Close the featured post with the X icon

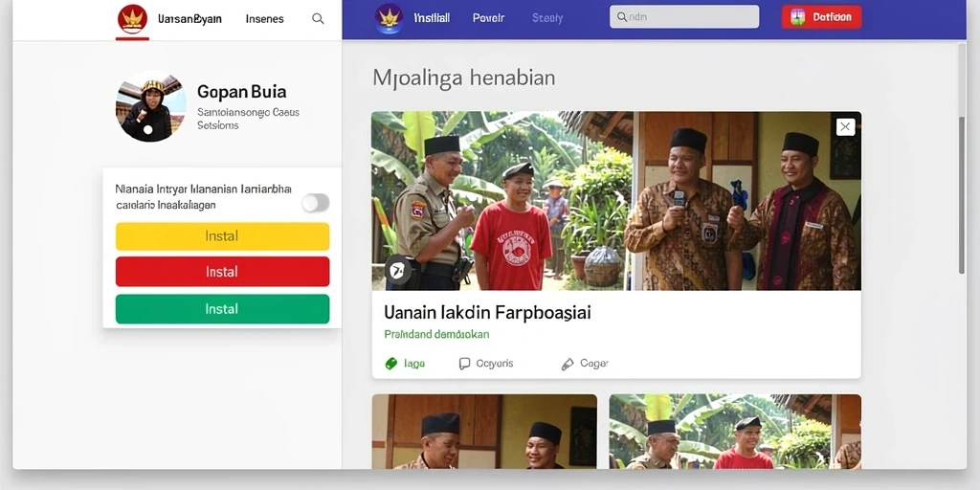845,127
